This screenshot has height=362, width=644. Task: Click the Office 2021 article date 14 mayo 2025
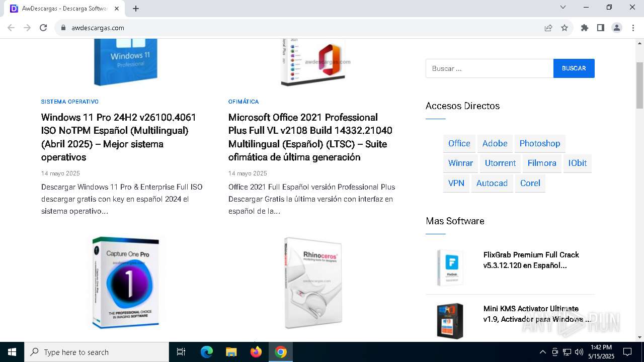tap(248, 173)
